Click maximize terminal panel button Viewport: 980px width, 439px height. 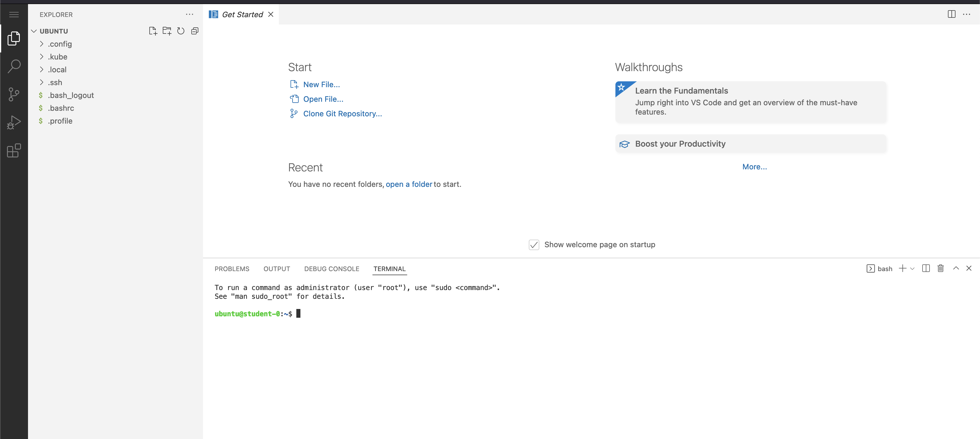pos(955,268)
